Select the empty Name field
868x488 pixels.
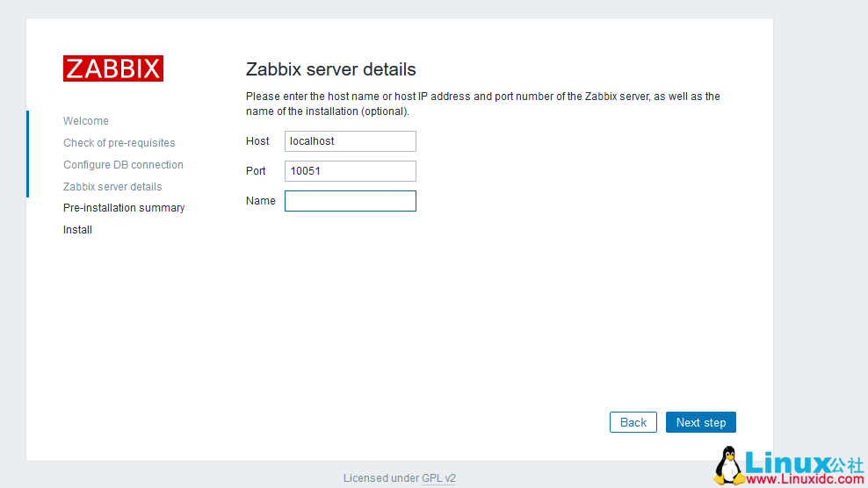coord(351,201)
